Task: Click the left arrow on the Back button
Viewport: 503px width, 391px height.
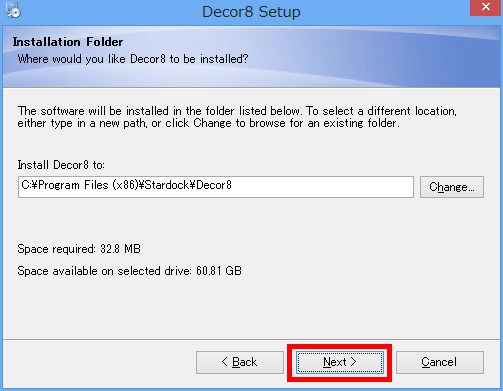Action: pyautogui.click(x=225, y=362)
